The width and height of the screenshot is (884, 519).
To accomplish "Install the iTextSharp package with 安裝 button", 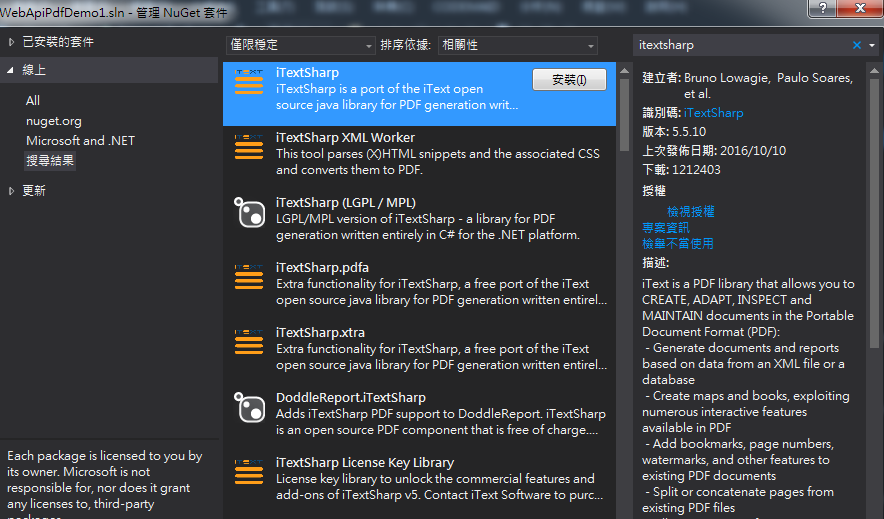I will (x=569, y=79).
